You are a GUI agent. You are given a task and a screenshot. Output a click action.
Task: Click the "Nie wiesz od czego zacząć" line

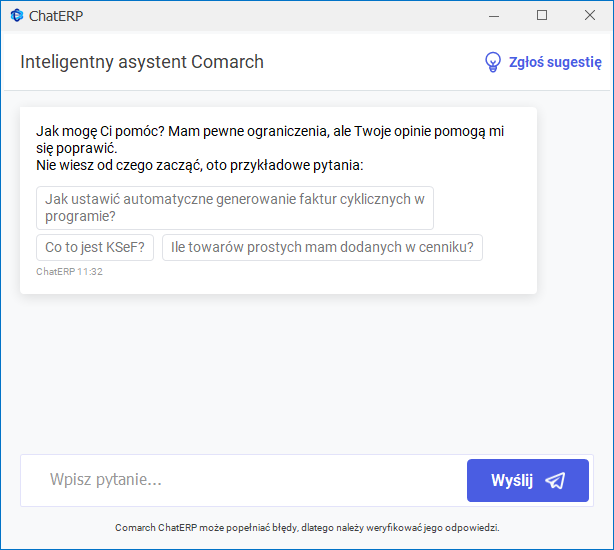(x=200, y=165)
